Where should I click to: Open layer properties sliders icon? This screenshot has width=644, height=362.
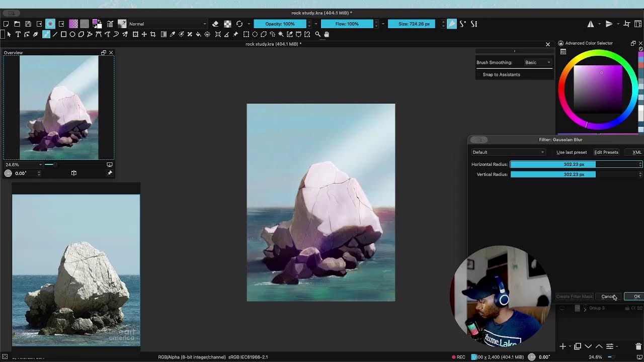tap(609, 346)
